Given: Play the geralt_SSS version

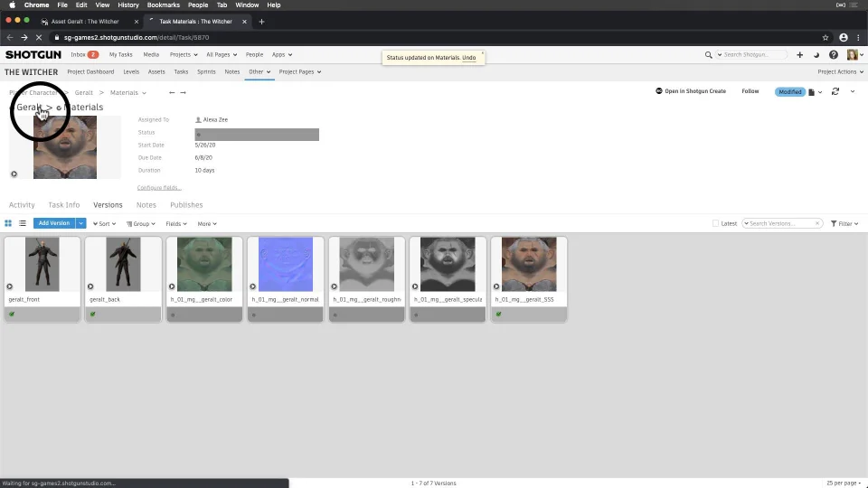Looking at the screenshot, I should (x=496, y=286).
